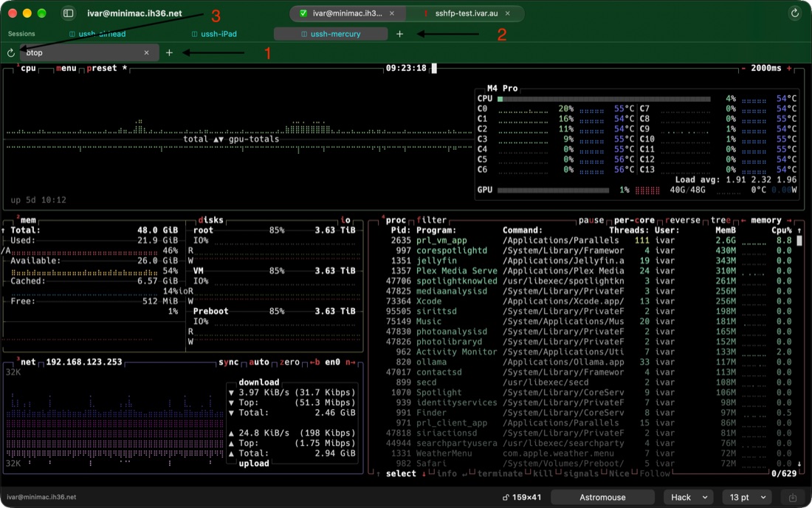Switch to the ussh-iPad session
The width and height of the screenshot is (812, 508).
point(214,34)
